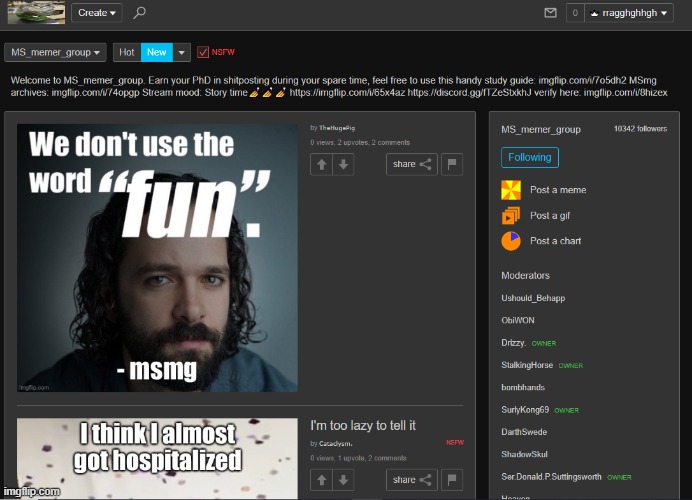Click the red NSFW tag on Cataclysm's post

point(455,442)
